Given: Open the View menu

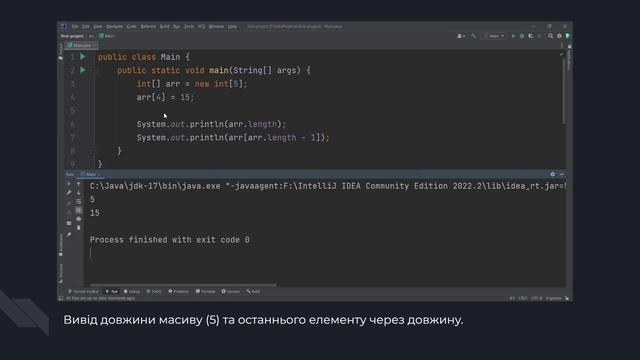Looking at the screenshot, I should coord(98,26).
